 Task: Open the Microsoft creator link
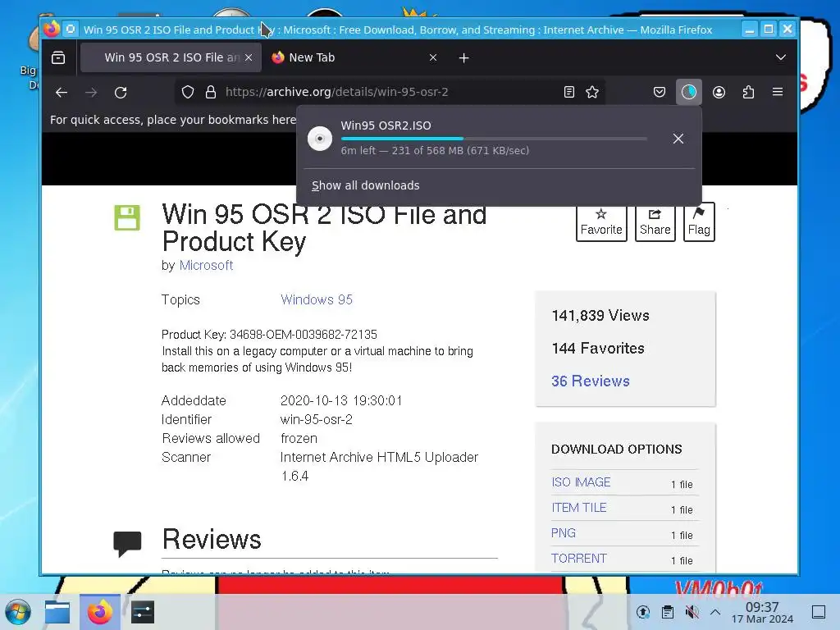(206, 265)
